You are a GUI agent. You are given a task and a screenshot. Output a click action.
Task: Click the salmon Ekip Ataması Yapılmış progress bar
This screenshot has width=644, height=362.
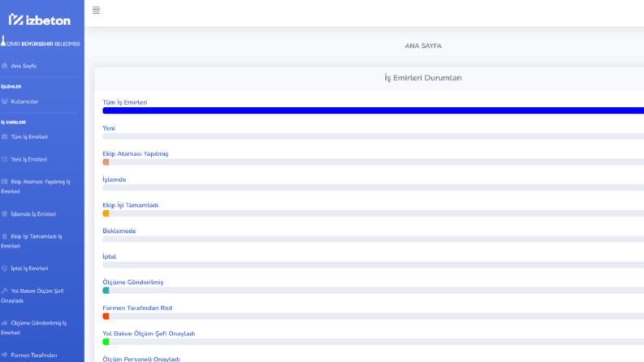(106, 162)
